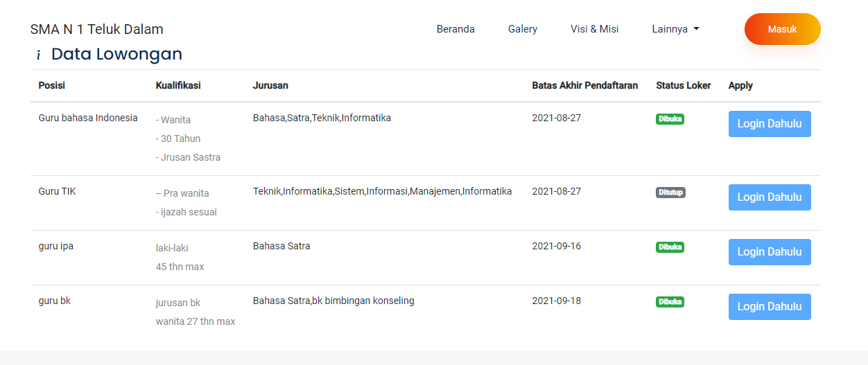This screenshot has width=868, height=365.
Task: Click the Status Loker column header
Action: coord(683,86)
